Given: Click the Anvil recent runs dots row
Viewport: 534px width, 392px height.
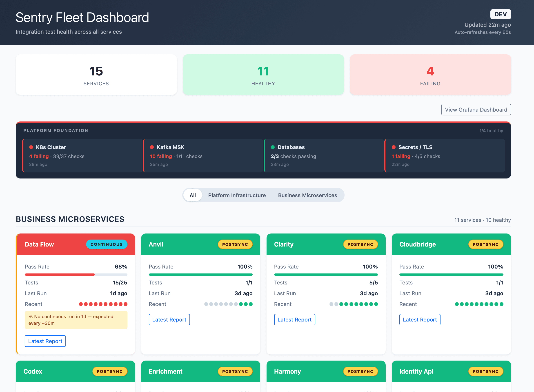Looking at the screenshot, I should (228, 304).
